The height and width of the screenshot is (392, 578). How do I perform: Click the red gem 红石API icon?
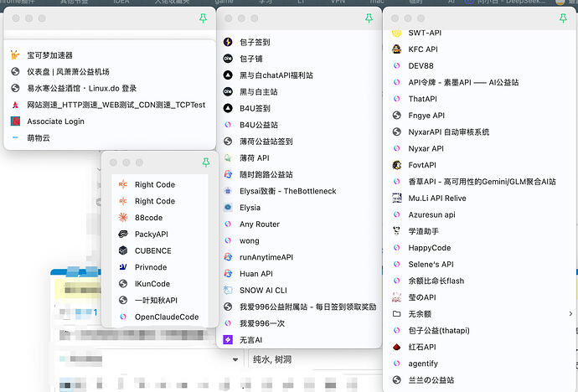396,347
